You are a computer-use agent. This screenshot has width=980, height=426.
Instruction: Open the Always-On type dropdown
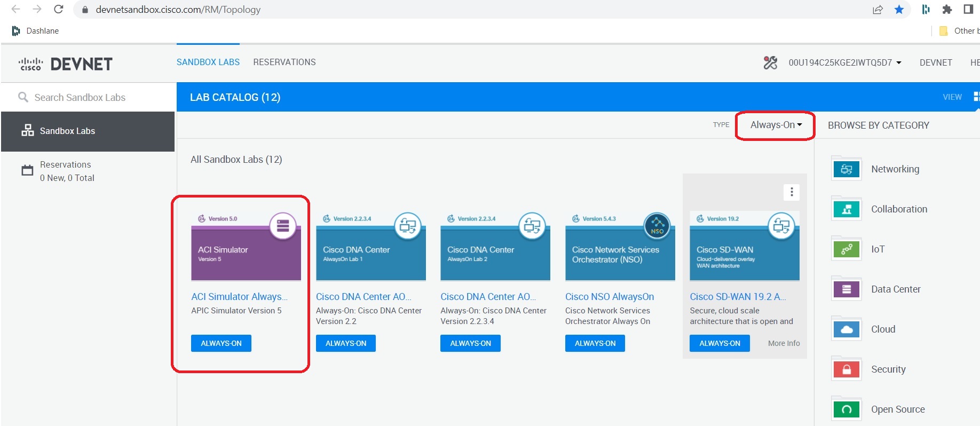(x=776, y=125)
